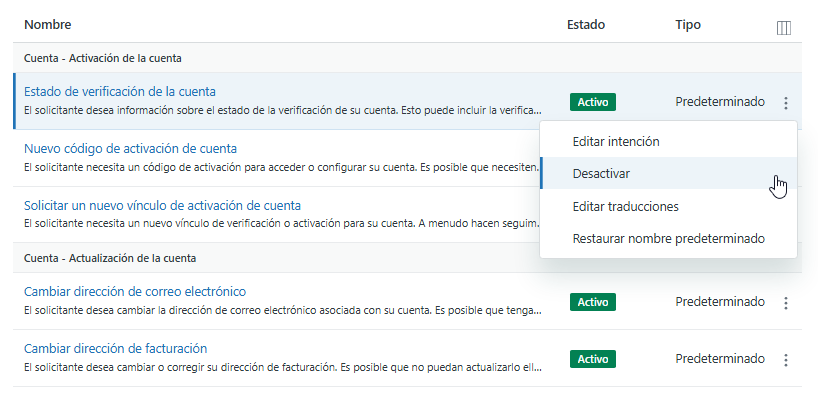818x397 pixels.
Task: Click the Nombre column header
Action: point(47,25)
